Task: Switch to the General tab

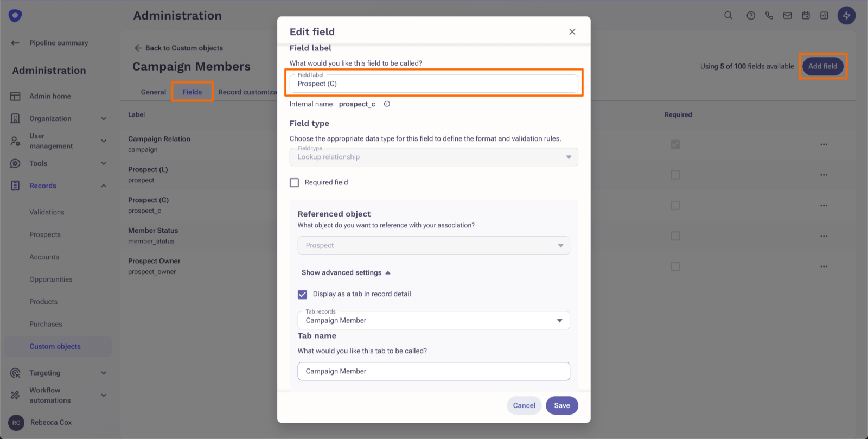Action: click(x=153, y=92)
